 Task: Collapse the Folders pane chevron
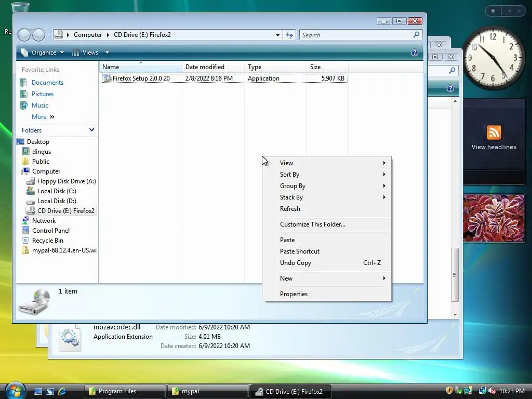pyautogui.click(x=91, y=130)
